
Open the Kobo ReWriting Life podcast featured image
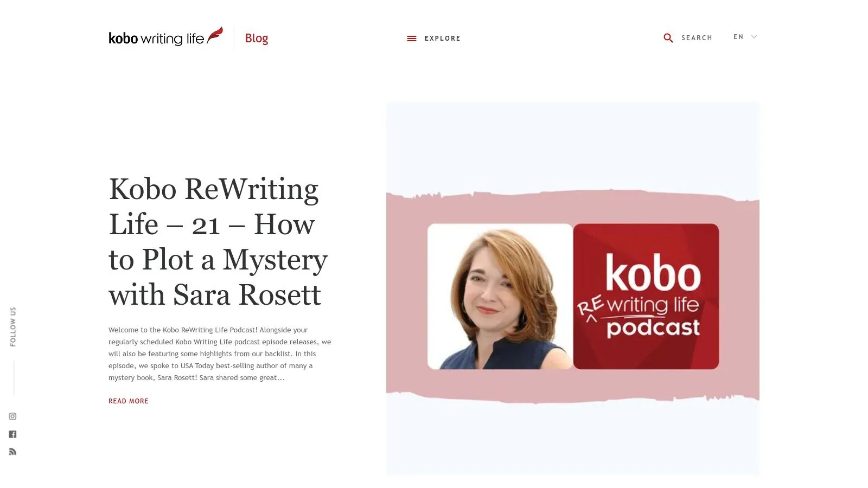pos(573,288)
